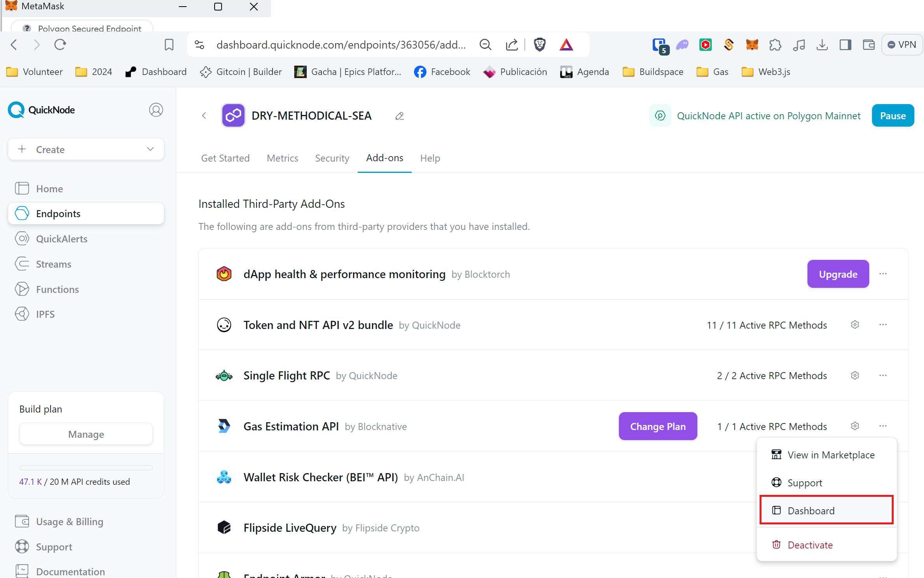The height and width of the screenshot is (578, 924).
Task: Click Upgrade button for dApp health monitoring
Action: pyautogui.click(x=837, y=274)
